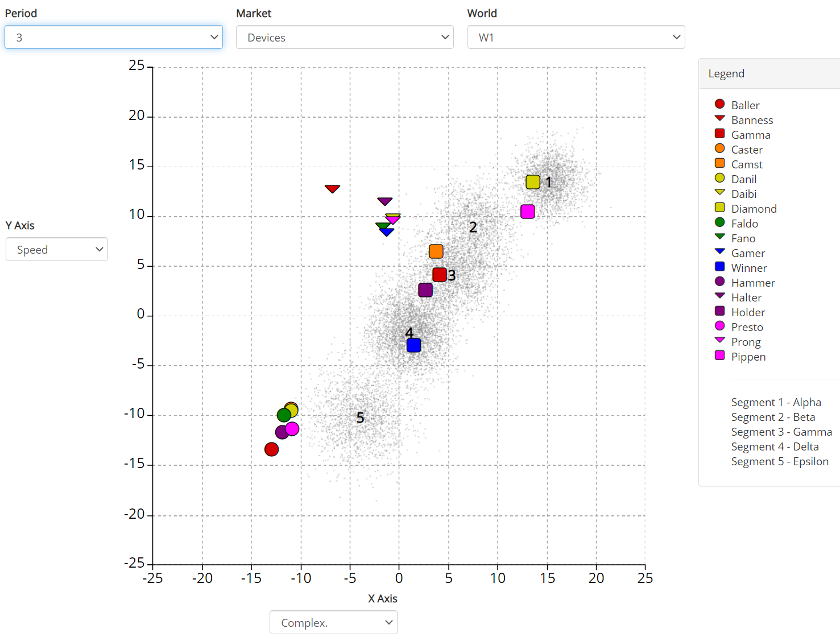Click the Danil yellow circle legend icon
840x641 pixels.
719,177
